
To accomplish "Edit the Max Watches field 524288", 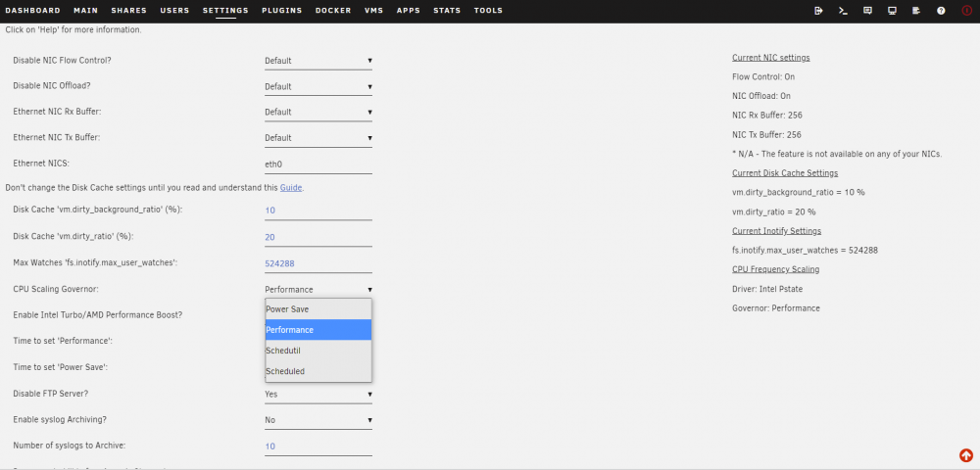I will [x=318, y=263].
